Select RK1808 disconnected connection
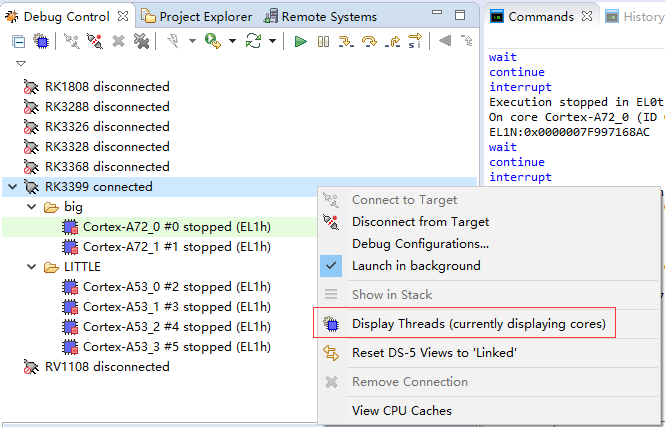This screenshot has width=665, height=427. click(x=107, y=87)
